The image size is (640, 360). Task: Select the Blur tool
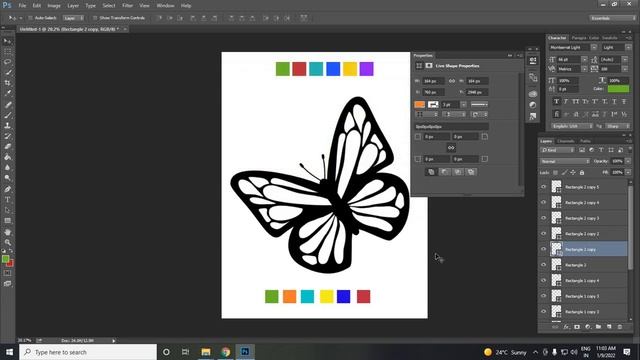click(7, 168)
